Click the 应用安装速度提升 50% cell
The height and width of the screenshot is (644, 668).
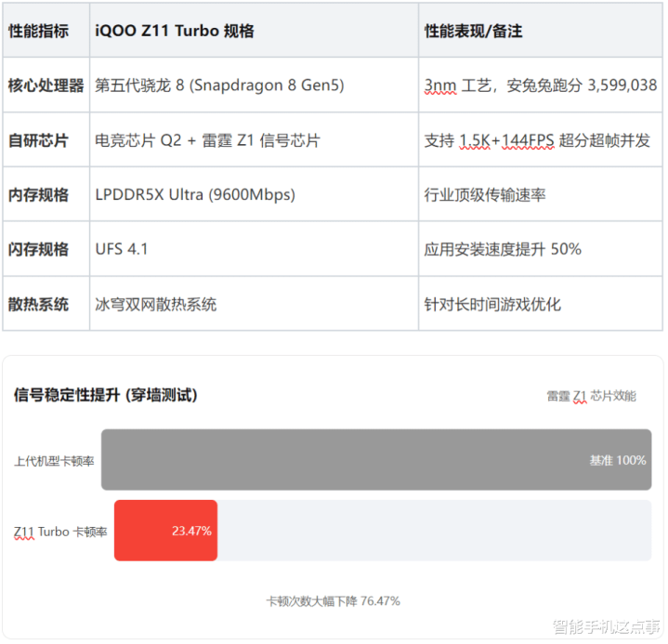pyautogui.click(x=503, y=249)
